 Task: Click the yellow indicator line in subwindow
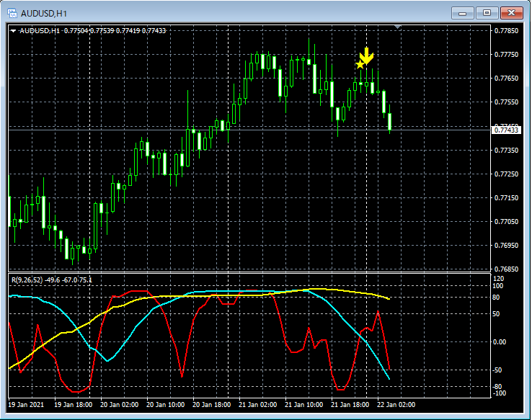point(216,295)
